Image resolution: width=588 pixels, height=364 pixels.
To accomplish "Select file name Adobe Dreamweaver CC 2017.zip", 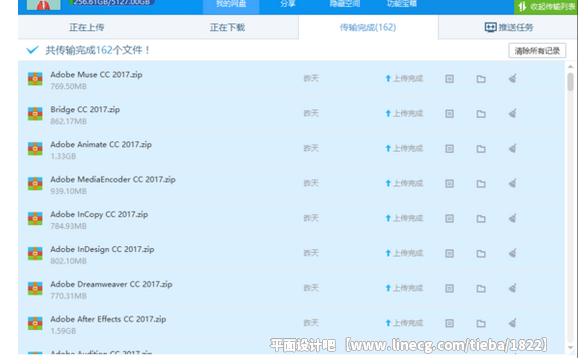I will click(x=111, y=284).
